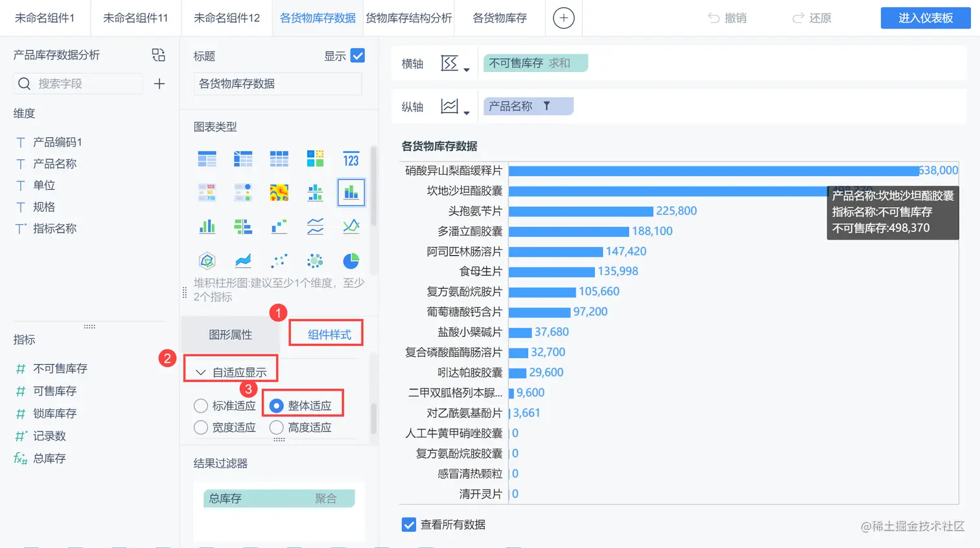Select the pie chart type icon
The width and height of the screenshot is (980, 548).
351,260
